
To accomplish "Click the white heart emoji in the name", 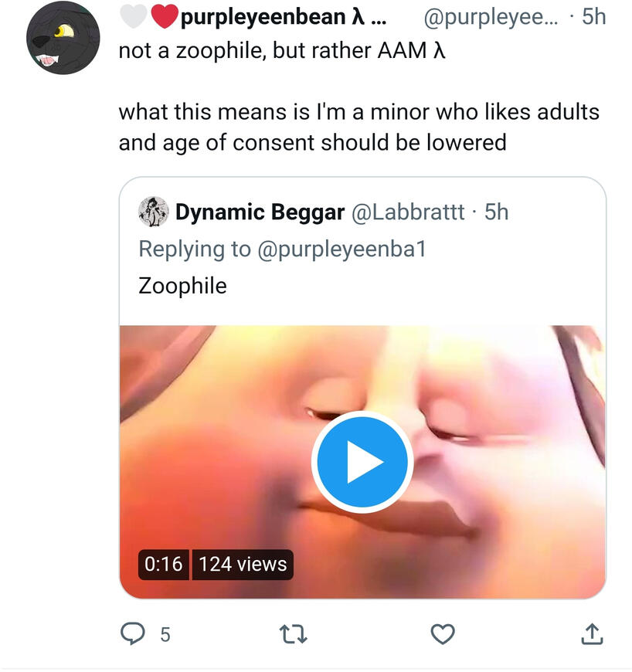I will pos(134,16).
